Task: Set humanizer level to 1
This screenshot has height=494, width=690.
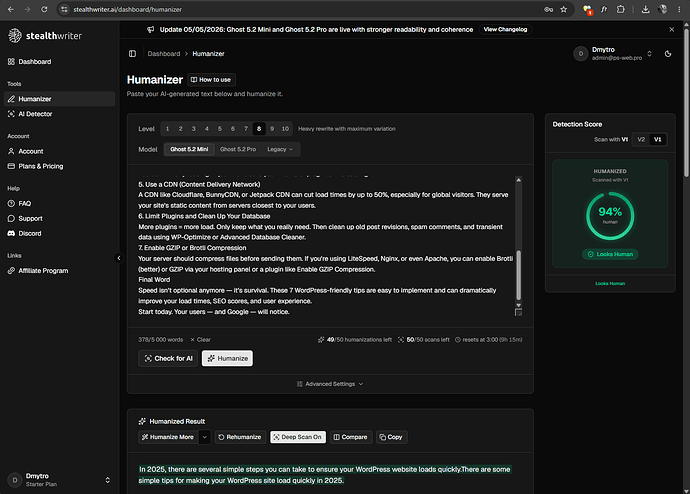Action: 167,129
